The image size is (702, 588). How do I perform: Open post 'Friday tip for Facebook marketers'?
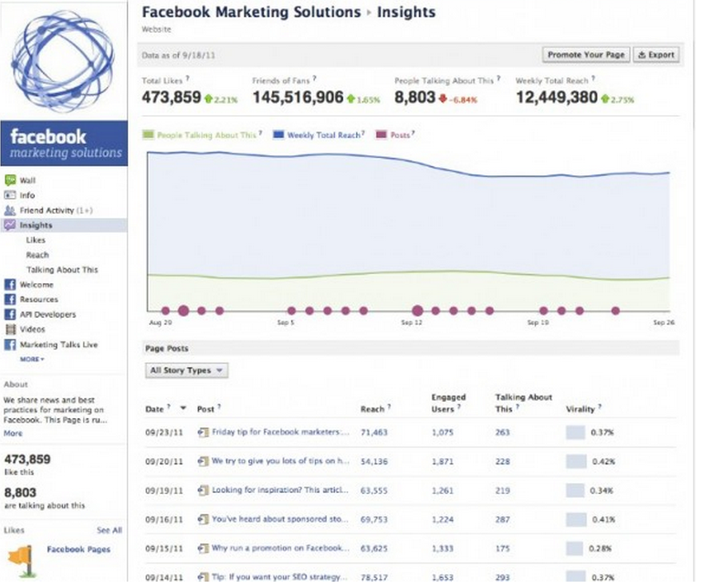click(283, 436)
